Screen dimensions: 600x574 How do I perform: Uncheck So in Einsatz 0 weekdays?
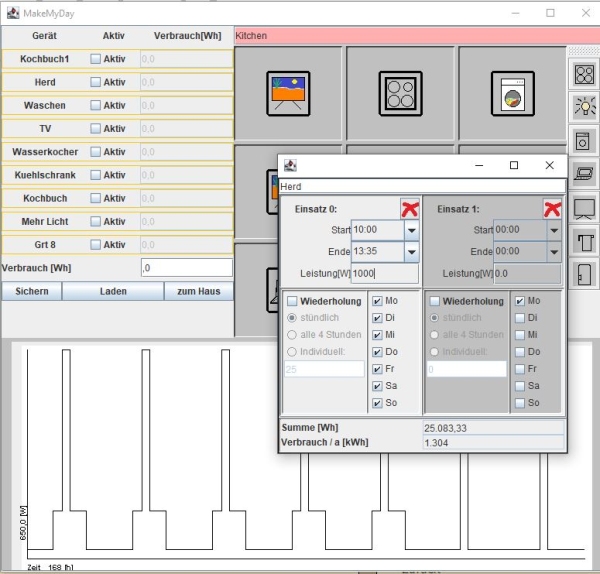[x=377, y=403]
